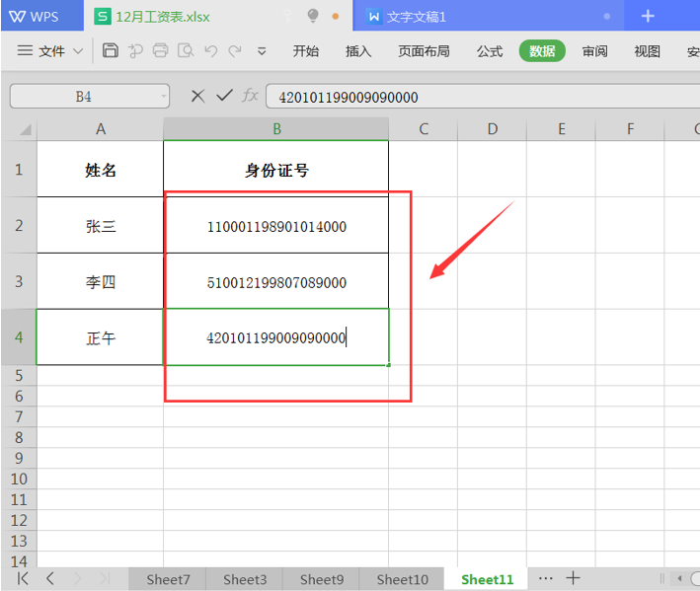Click the select-all corner triangle

coord(25,129)
